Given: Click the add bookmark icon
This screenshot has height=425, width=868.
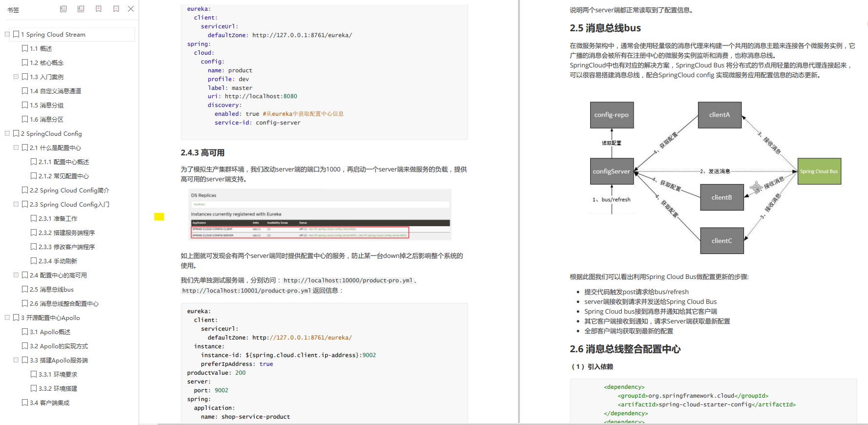Looking at the screenshot, I should tap(99, 9).
